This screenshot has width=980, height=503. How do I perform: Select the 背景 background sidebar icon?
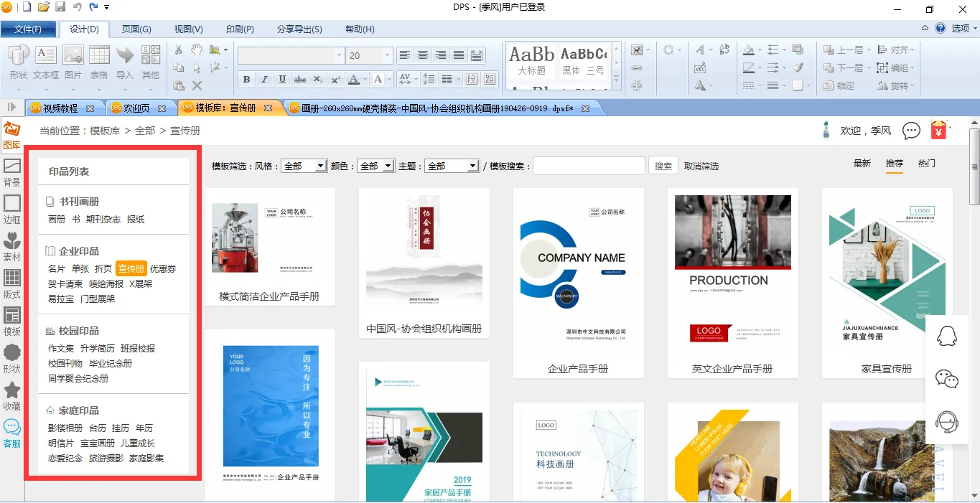pos(11,171)
